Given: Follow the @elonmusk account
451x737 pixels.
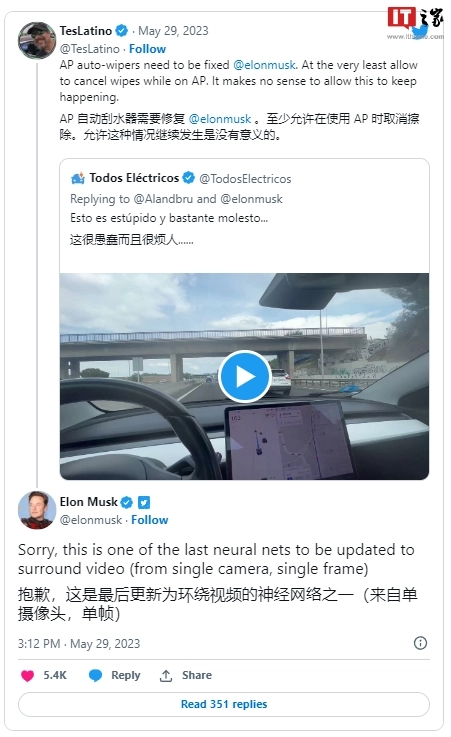Looking at the screenshot, I should [149, 520].
